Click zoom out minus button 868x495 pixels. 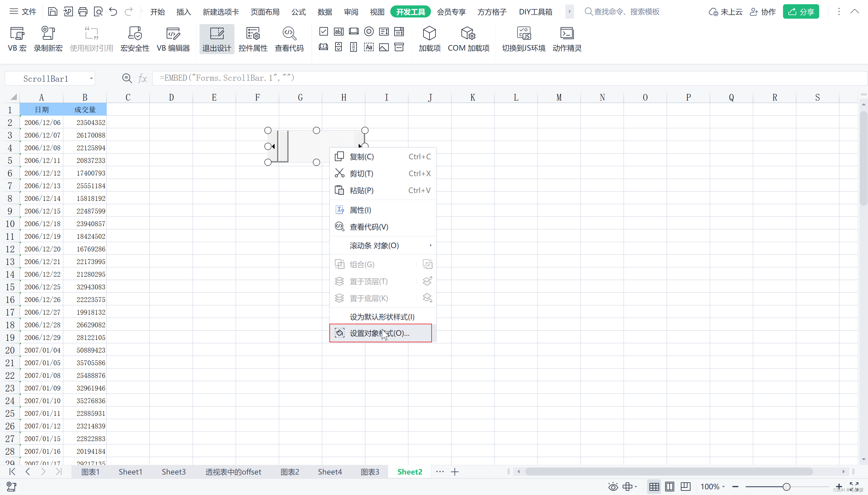click(x=735, y=487)
